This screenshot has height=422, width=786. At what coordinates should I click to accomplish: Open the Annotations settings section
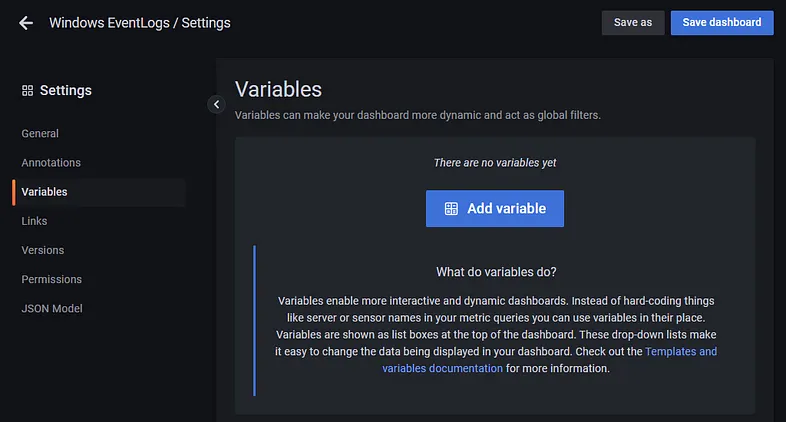(51, 163)
